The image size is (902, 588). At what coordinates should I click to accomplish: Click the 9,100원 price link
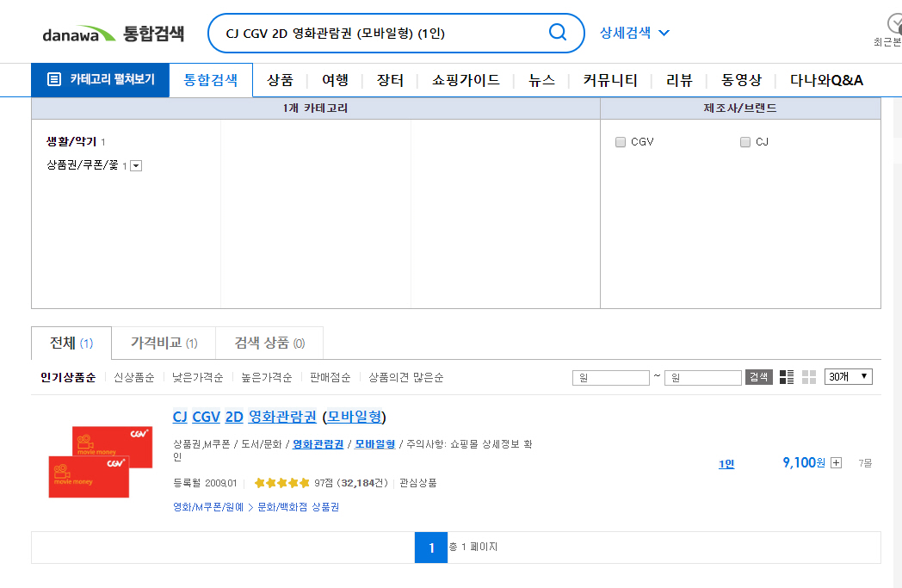(804, 462)
